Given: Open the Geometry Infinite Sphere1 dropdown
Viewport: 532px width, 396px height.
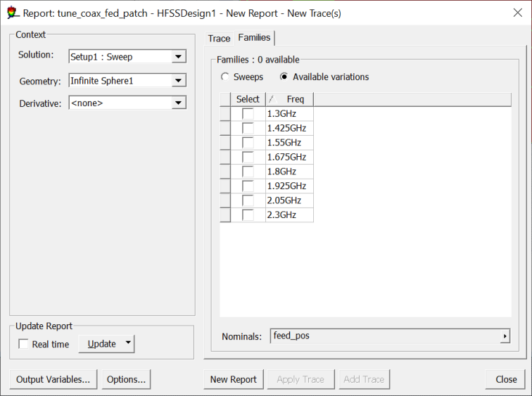Looking at the screenshot, I should point(179,81).
